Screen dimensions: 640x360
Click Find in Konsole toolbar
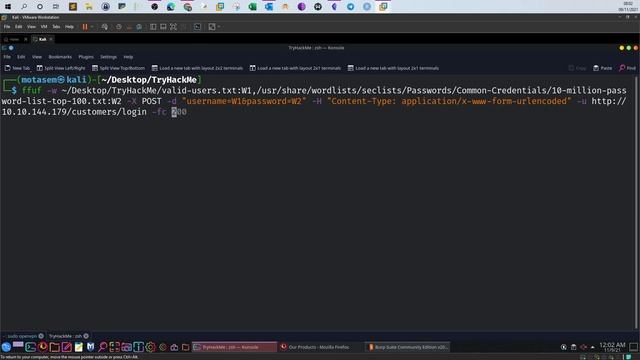tap(627, 68)
